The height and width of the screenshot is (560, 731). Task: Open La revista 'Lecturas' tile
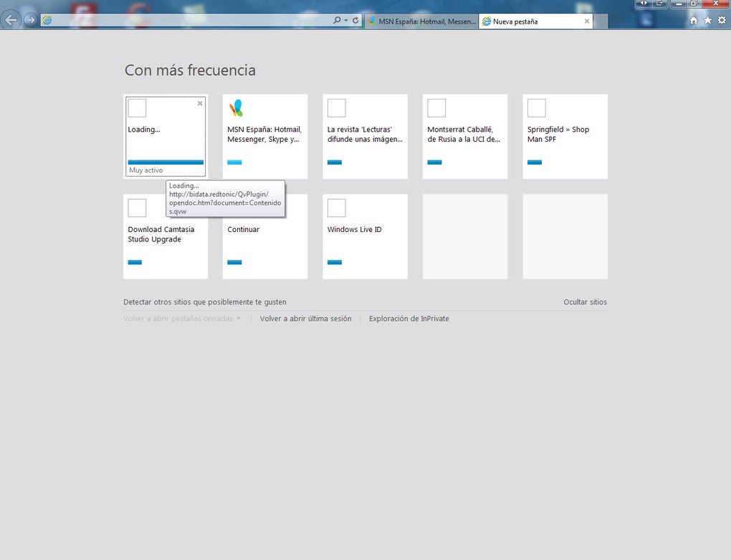tap(365, 137)
